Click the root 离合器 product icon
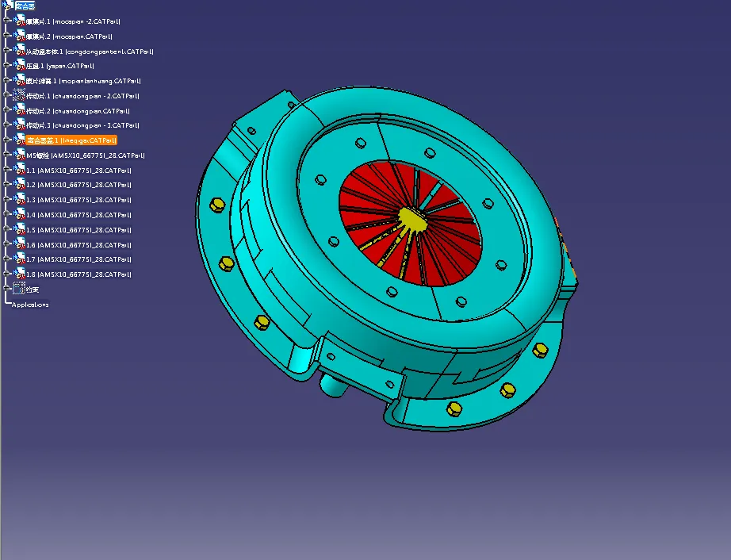The height and width of the screenshot is (560, 731). pyautogui.click(x=9, y=6)
